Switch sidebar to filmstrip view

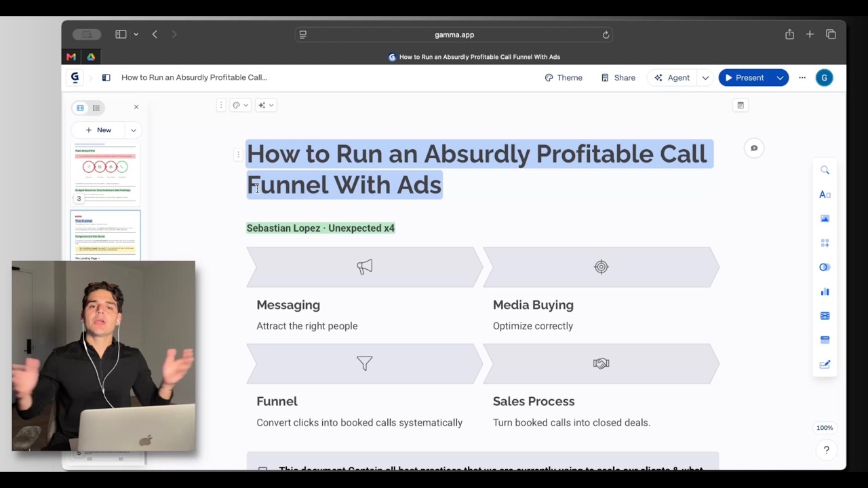tap(80, 108)
